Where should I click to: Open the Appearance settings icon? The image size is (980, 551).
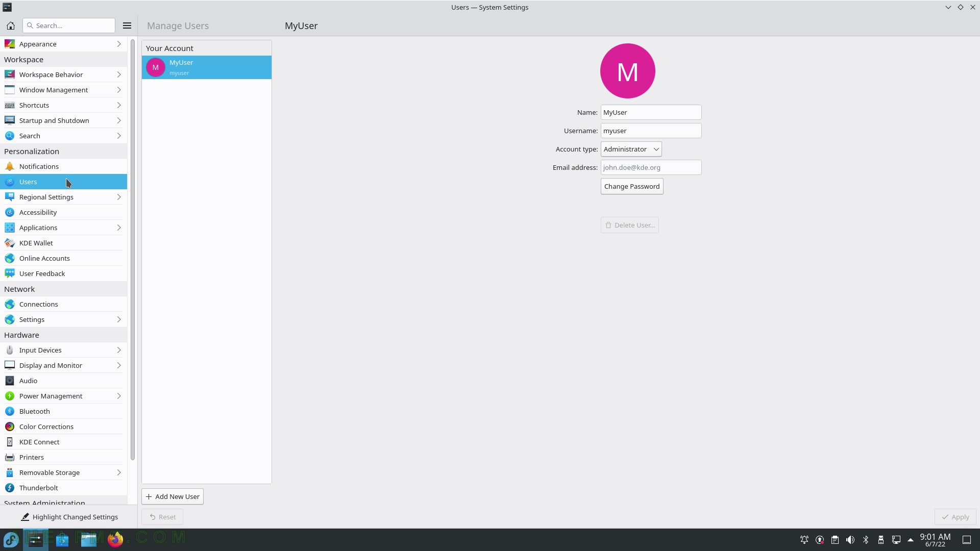[10, 44]
